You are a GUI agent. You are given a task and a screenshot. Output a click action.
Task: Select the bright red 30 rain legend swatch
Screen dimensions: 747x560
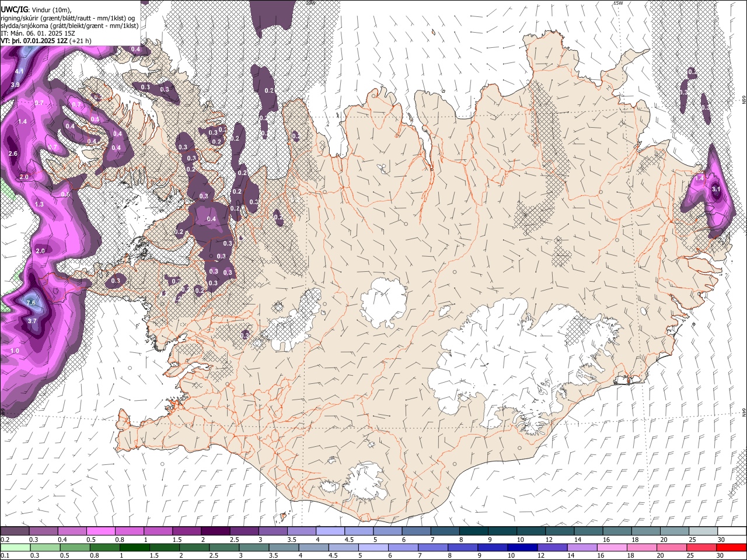point(732,547)
